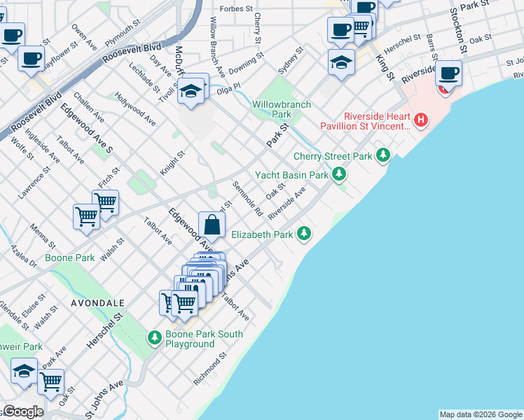The height and width of the screenshot is (420, 524).
Task: Click the grocery cart marker near Fitch St
Action: [106, 203]
